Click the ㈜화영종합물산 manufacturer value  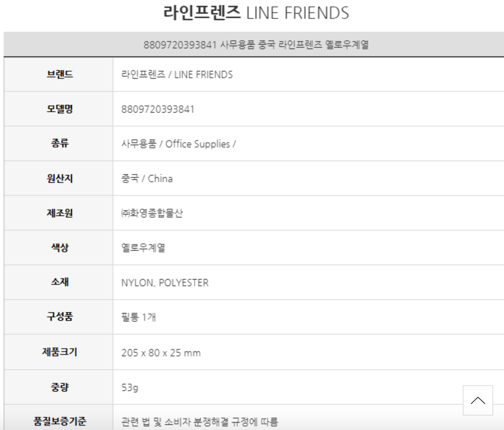[152, 213]
